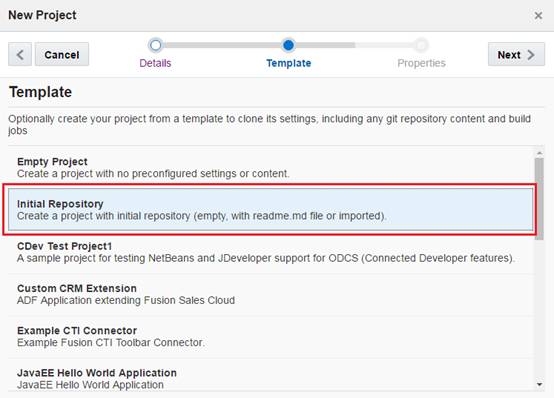Select the Initial Repository template
This screenshot has width=554, height=398.
[x=271, y=210]
